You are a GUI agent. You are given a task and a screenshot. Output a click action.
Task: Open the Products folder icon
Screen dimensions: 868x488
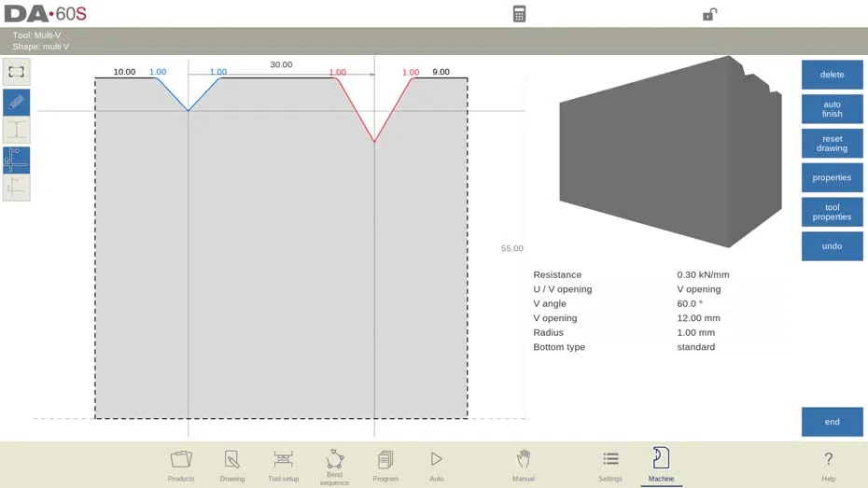point(181,466)
